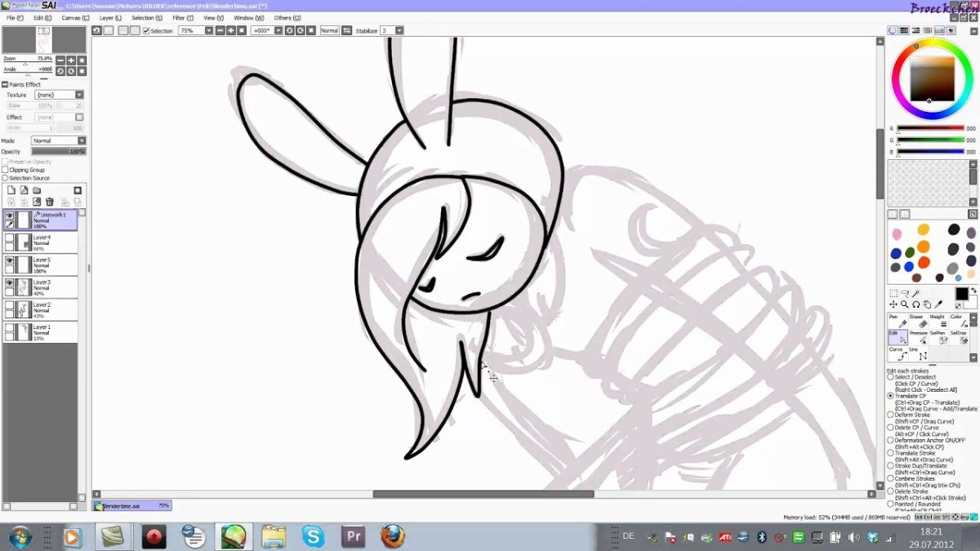Select the Deform Stroke radio option
Screen dimensions: 980x551
click(891, 415)
